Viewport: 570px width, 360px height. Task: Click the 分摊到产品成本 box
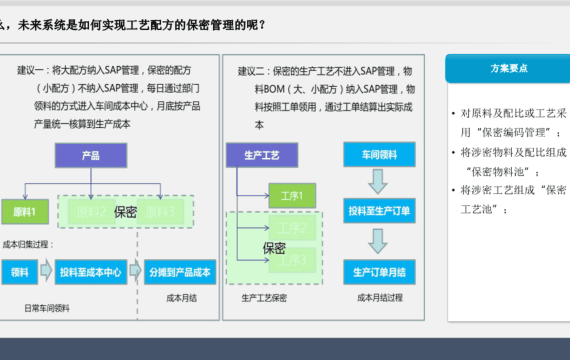(180, 272)
